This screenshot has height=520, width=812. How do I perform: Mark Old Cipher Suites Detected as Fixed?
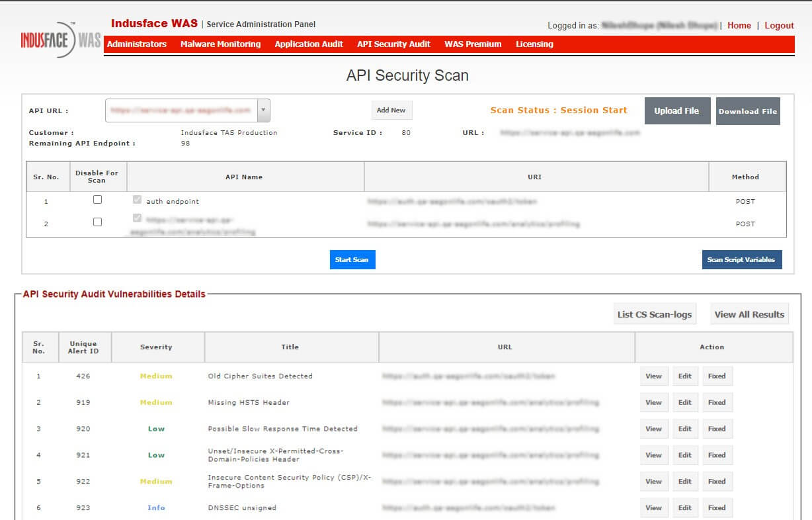[x=717, y=376]
